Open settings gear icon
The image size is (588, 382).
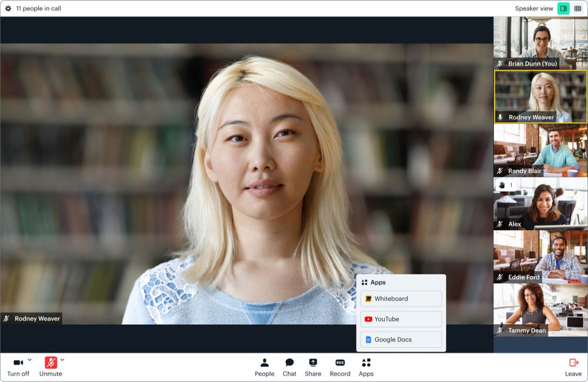tap(8, 9)
